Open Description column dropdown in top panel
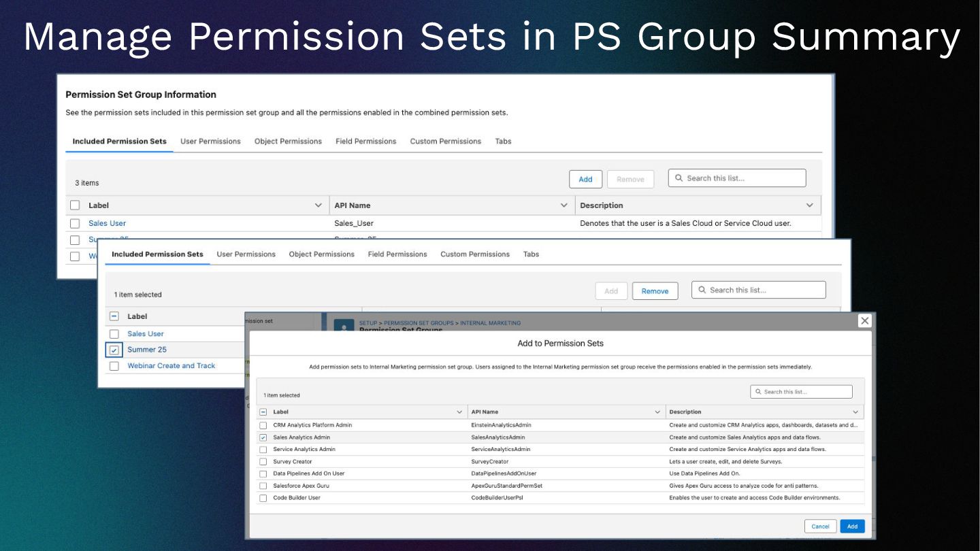 809,205
